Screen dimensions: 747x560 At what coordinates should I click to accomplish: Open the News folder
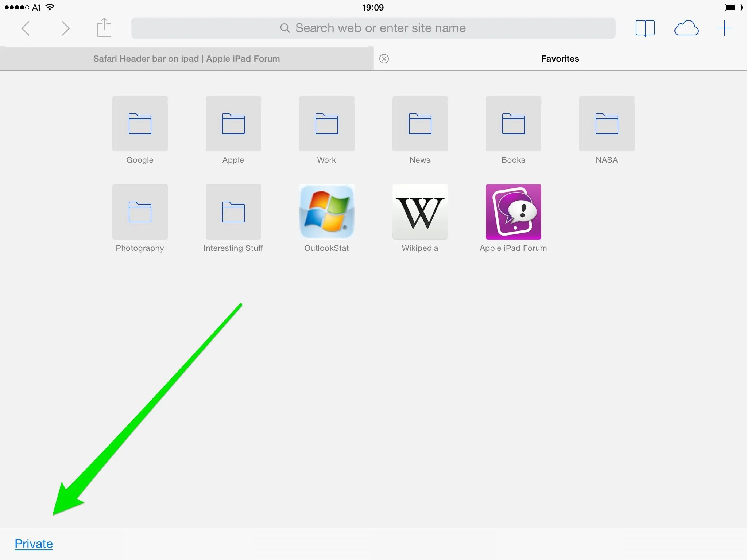pyautogui.click(x=420, y=124)
